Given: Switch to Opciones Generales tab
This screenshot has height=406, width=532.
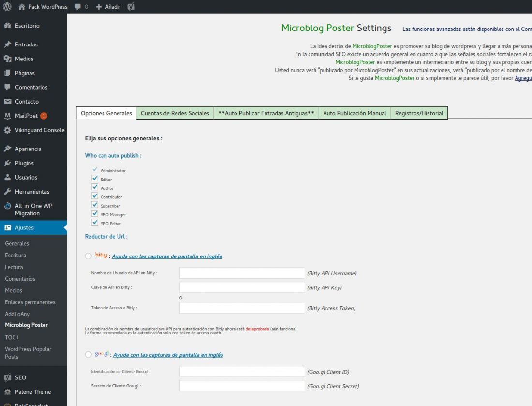Looking at the screenshot, I should tap(106, 113).
